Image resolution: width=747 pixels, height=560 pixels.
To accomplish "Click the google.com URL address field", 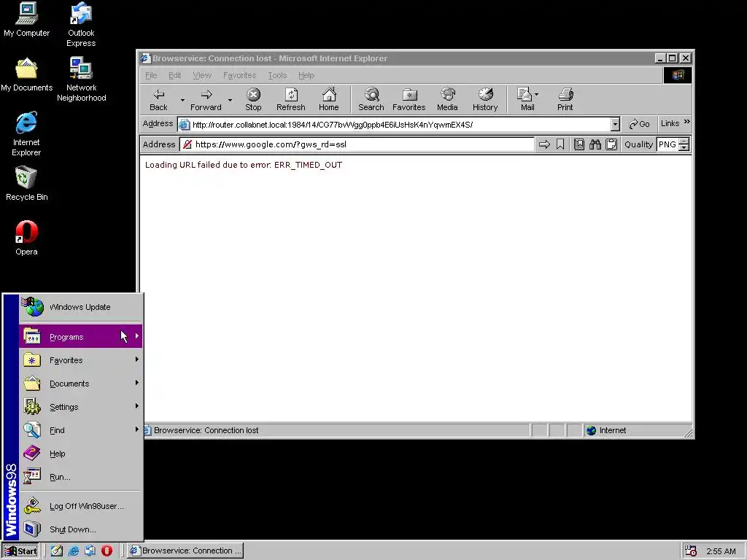I will (x=357, y=144).
